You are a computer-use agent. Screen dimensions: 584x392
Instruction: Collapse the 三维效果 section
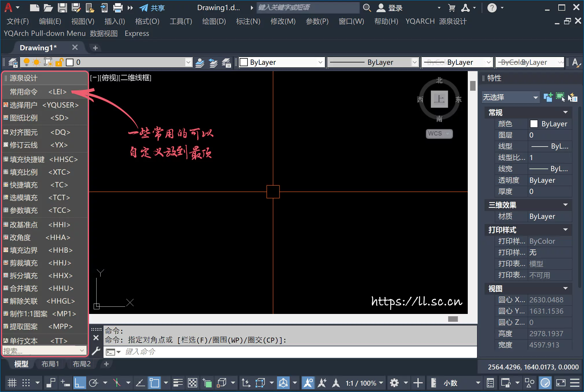[x=565, y=205]
